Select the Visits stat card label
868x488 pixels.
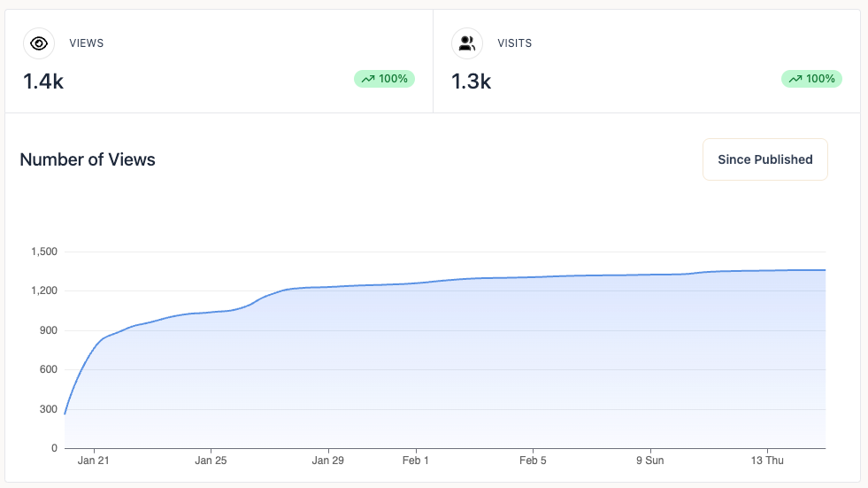coord(514,43)
